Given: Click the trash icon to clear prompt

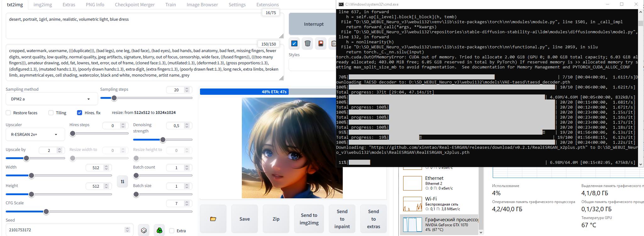Looking at the screenshot, I should click(x=308, y=43).
